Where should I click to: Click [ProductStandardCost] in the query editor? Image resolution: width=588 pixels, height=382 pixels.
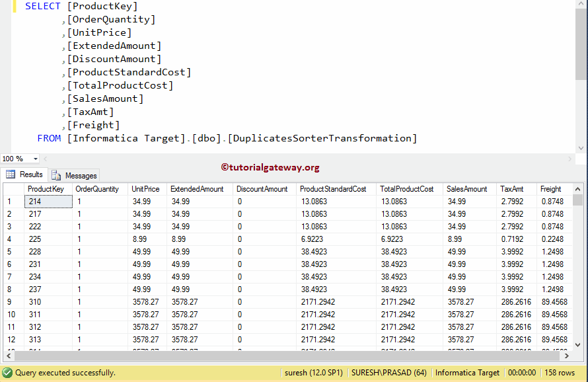129,72
